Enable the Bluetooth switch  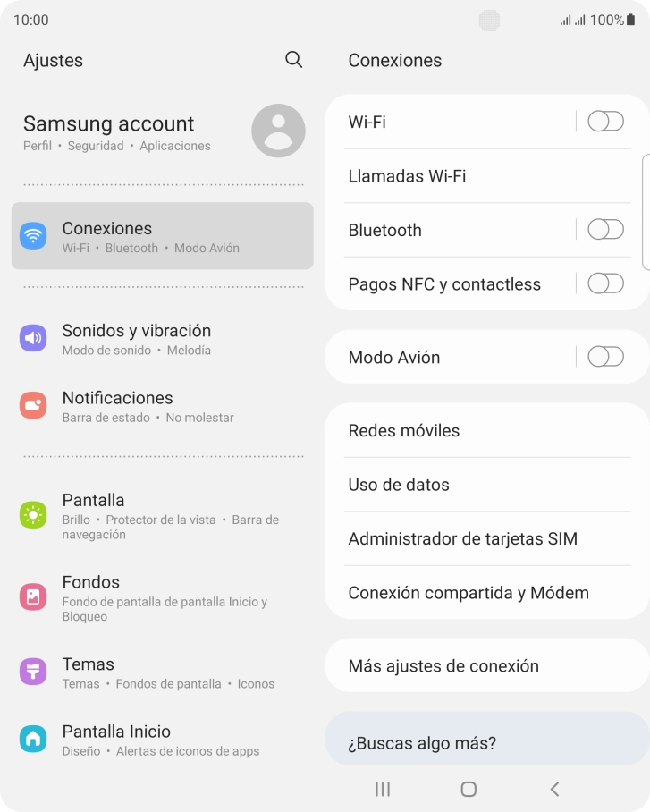click(605, 230)
